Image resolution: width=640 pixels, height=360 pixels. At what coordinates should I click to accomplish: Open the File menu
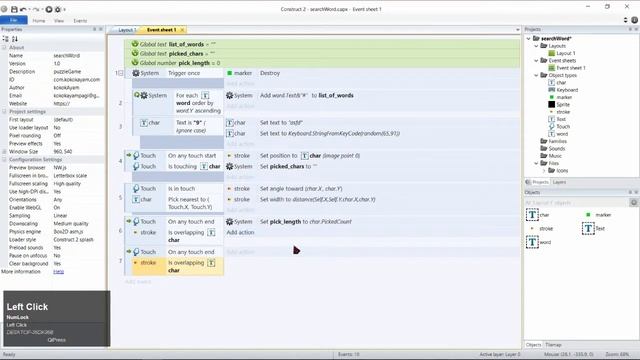[x=13, y=20]
